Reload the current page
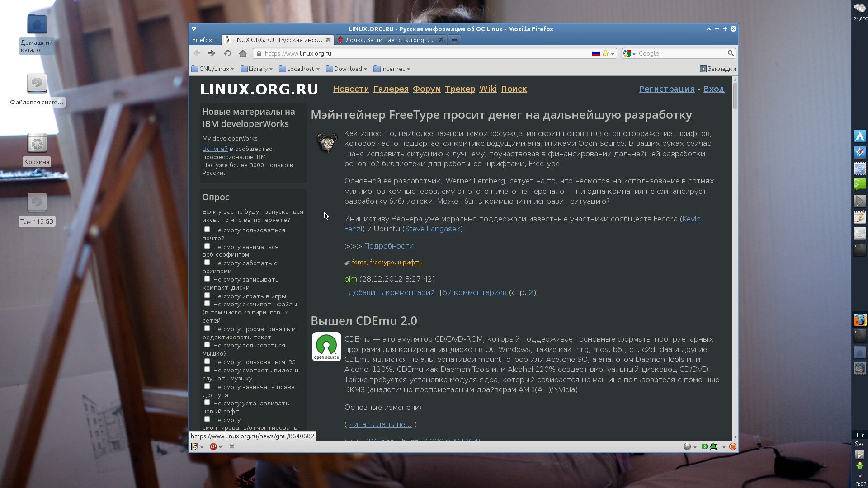The width and height of the screenshot is (868, 488). [227, 53]
